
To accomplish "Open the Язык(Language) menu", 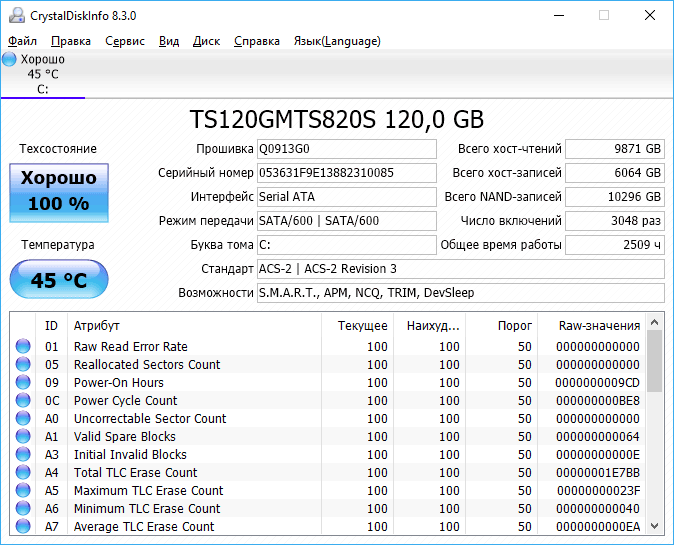I will coord(337,41).
